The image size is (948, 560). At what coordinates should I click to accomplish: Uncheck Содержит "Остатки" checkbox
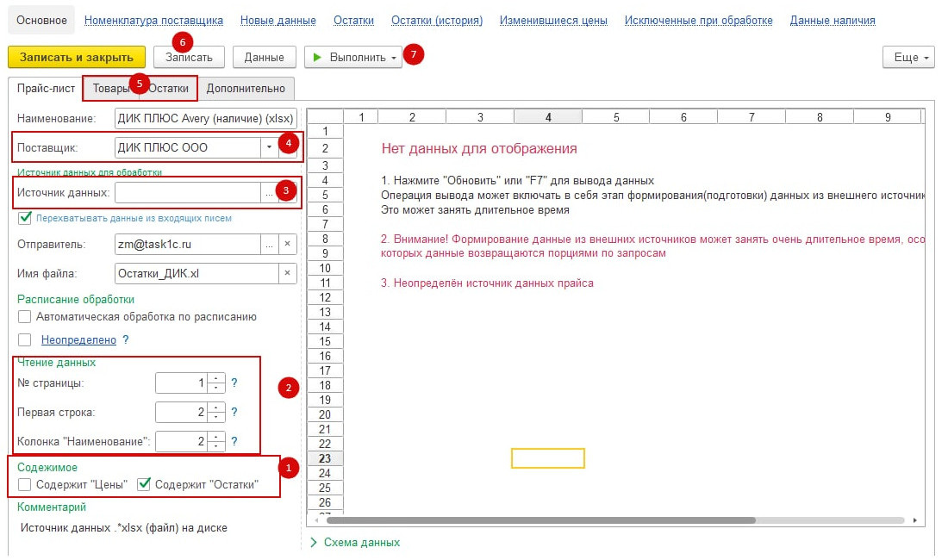coord(144,485)
